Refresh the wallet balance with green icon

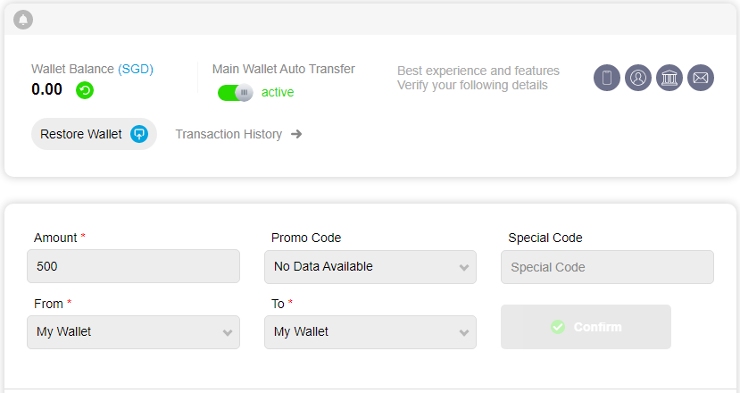pos(85,90)
